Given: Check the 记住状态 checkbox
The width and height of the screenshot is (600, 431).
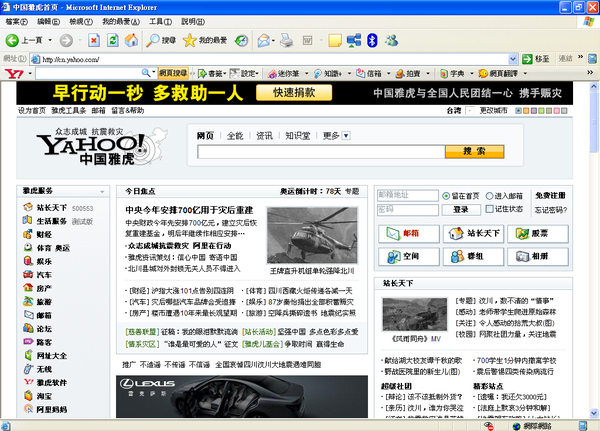Looking at the screenshot, I should click(x=489, y=209).
